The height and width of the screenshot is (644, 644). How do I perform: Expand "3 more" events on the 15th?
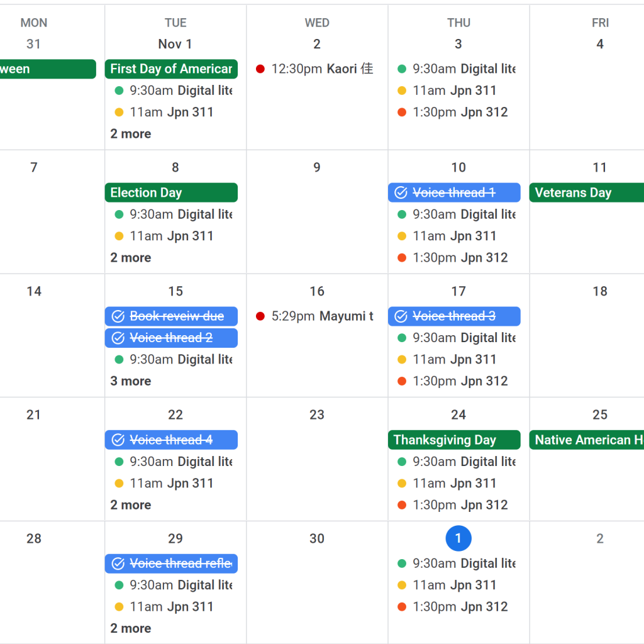[x=131, y=381]
